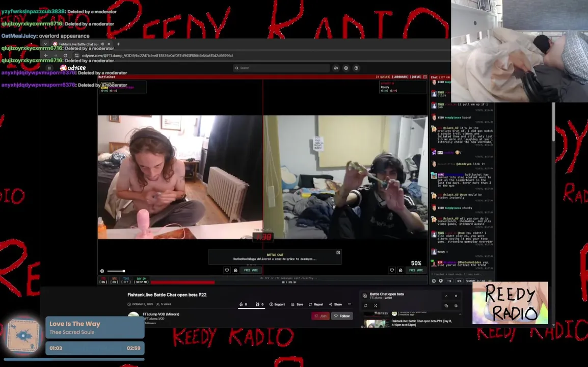Select the Fishtank.live Battle Chat browser tab

point(82,44)
